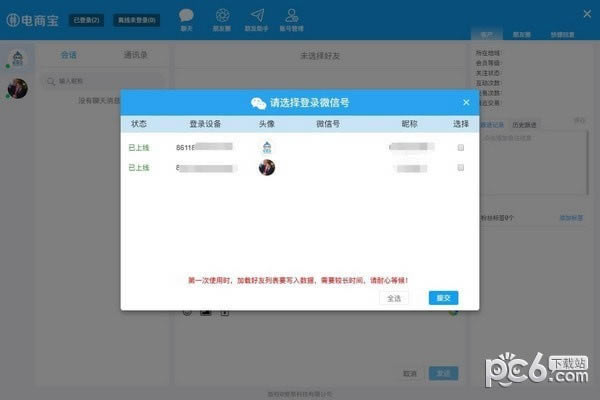Click the 添加标签 link
The image size is (600, 400).
(571, 218)
